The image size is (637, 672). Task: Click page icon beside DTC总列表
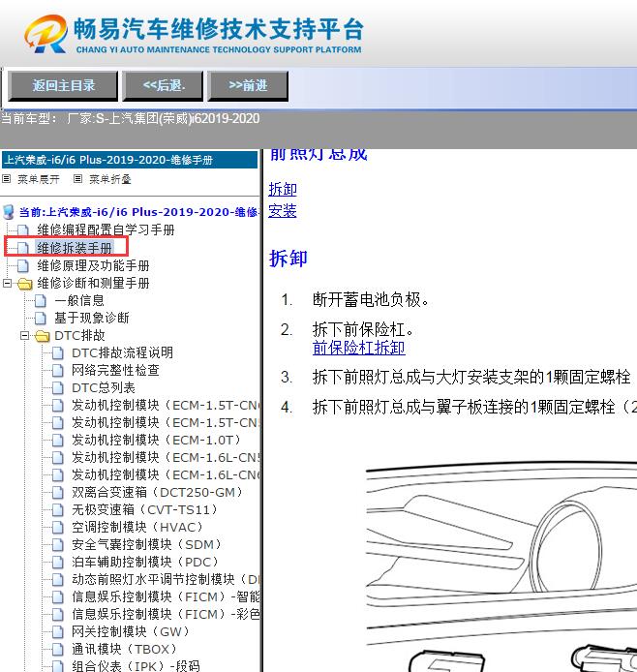[x=58, y=388]
